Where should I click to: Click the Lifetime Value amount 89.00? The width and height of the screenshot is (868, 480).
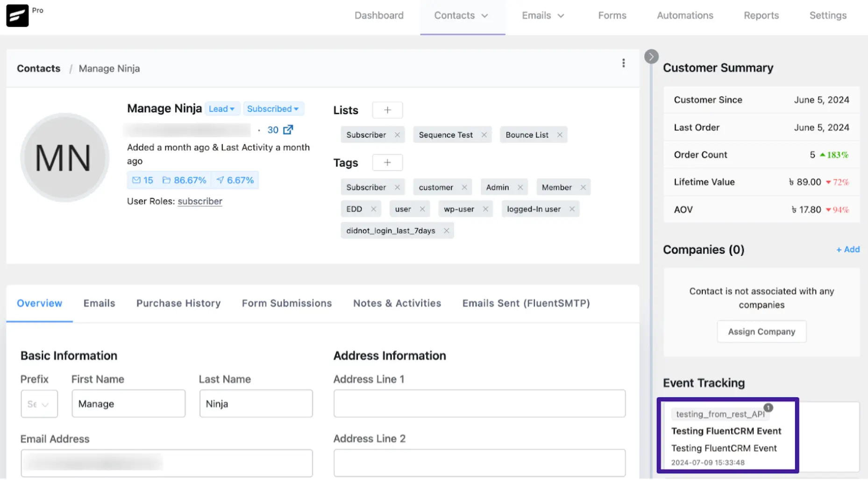804,182
